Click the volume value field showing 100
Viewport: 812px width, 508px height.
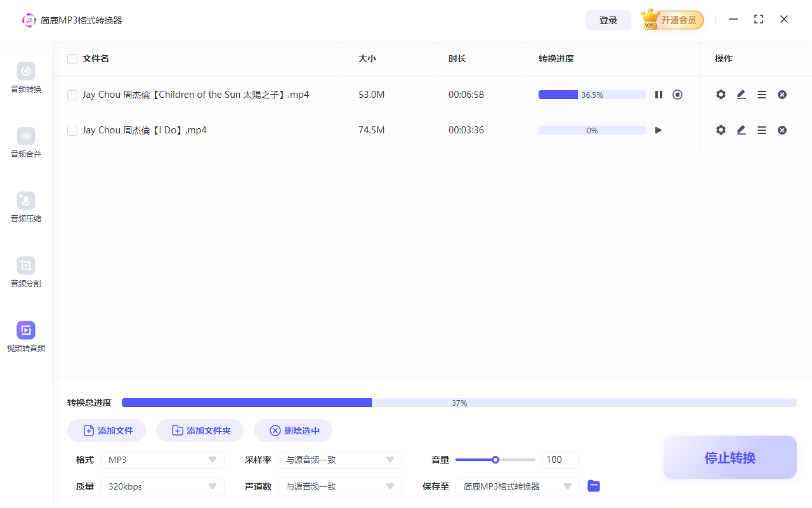point(561,460)
